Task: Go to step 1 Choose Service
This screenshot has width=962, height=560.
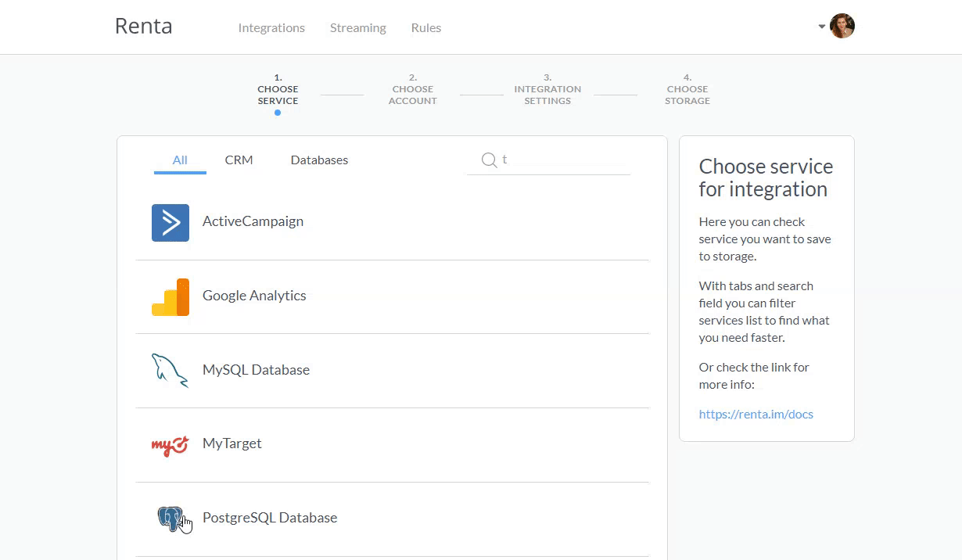Action: (278, 89)
